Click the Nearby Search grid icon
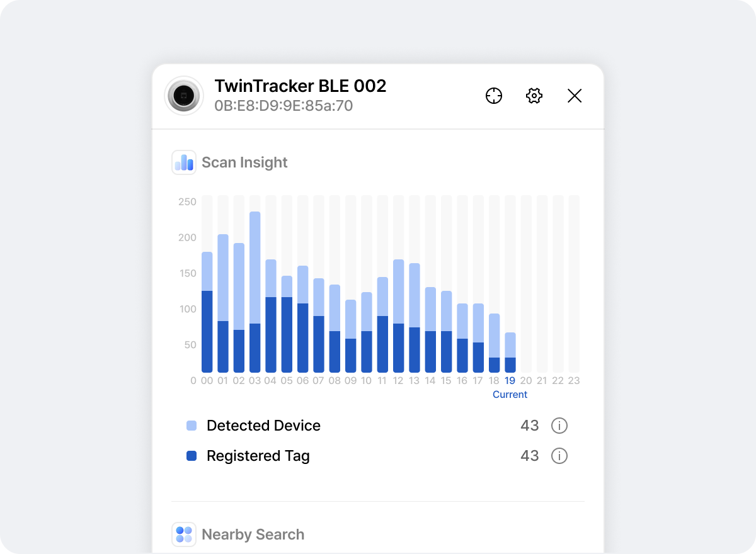This screenshot has height=554, width=756. (184, 534)
